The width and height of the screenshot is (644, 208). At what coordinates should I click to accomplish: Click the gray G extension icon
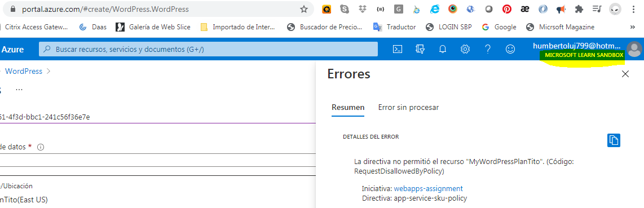pyautogui.click(x=398, y=9)
